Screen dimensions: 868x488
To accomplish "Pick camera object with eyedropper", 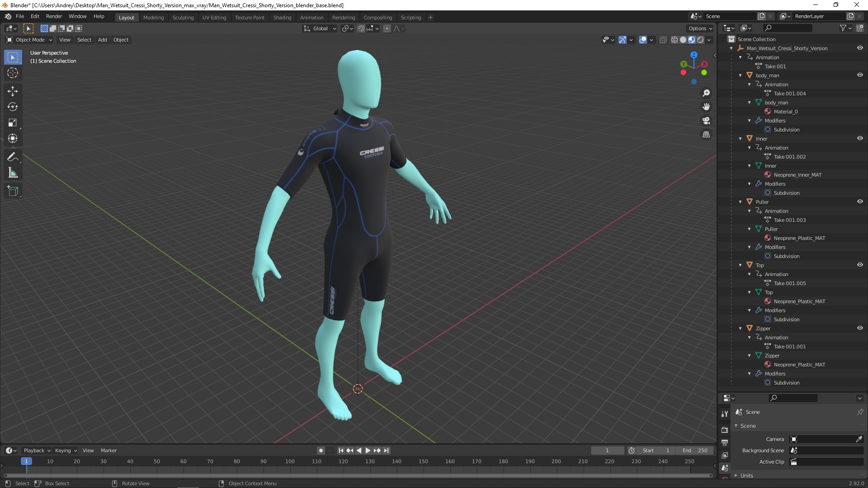I will click(859, 439).
